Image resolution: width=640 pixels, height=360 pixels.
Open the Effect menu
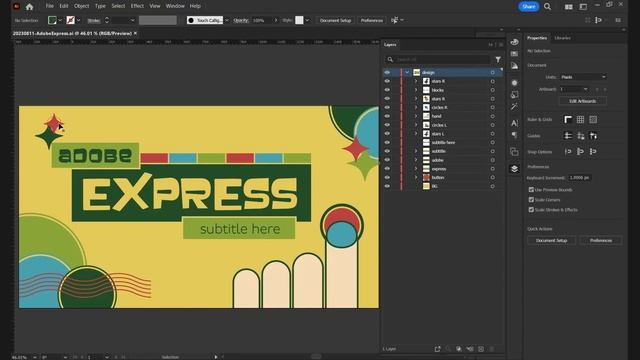pos(137,6)
